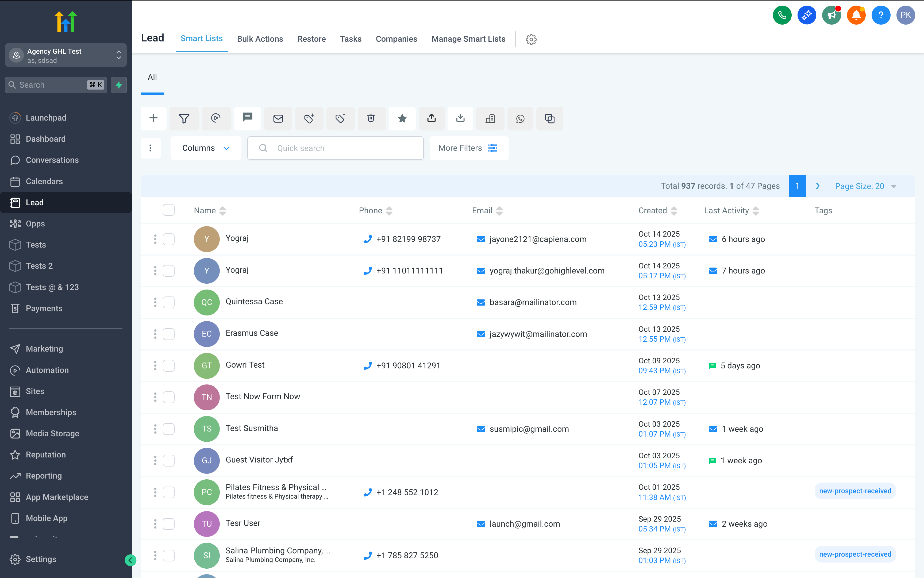Viewport: 924px width, 578px height.
Task: Check the select-all checkbox in the header
Action: (x=169, y=210)
